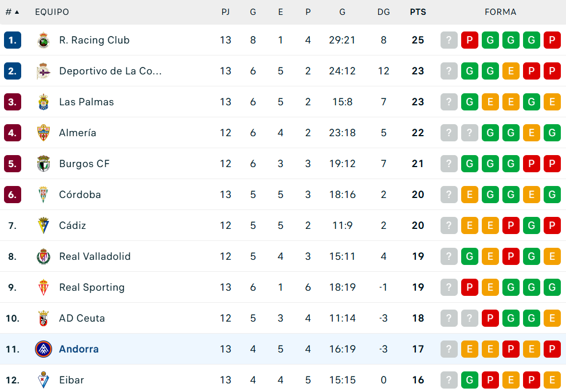The height and width of the screenshot is (392, 566).
Task: Click the Eibar team crest icon
Action: pyautogui.click(x=44, y=380)
